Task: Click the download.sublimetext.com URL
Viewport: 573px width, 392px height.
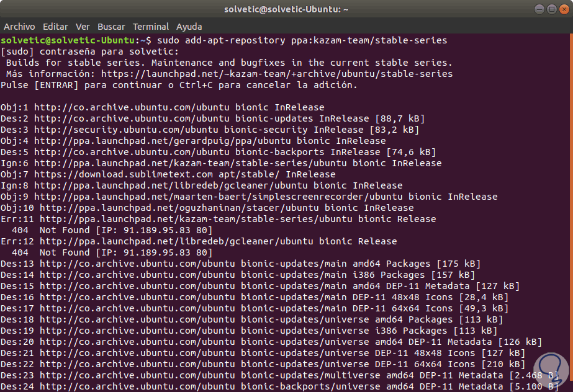Action: point(137,174)
